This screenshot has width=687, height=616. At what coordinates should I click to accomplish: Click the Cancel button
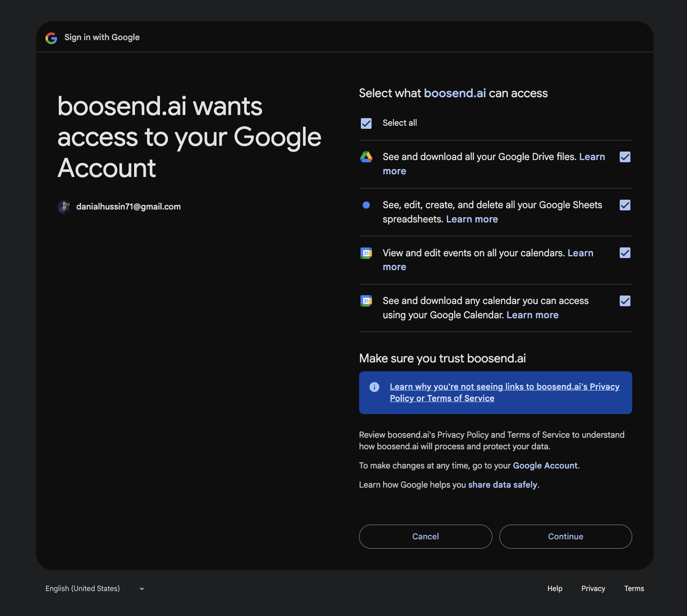point(425,537)
